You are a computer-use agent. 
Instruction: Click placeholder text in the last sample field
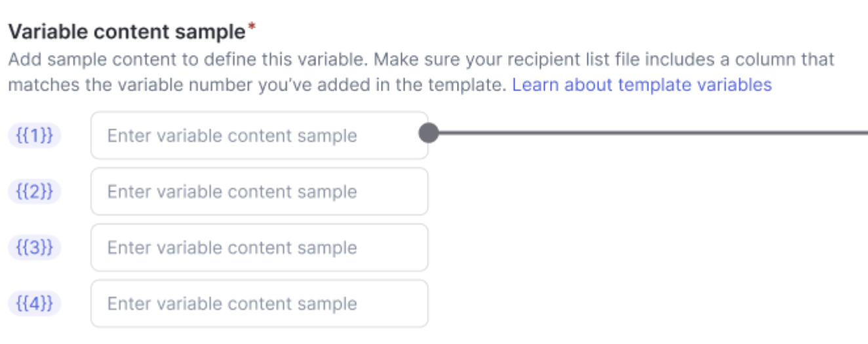point(232,304)
